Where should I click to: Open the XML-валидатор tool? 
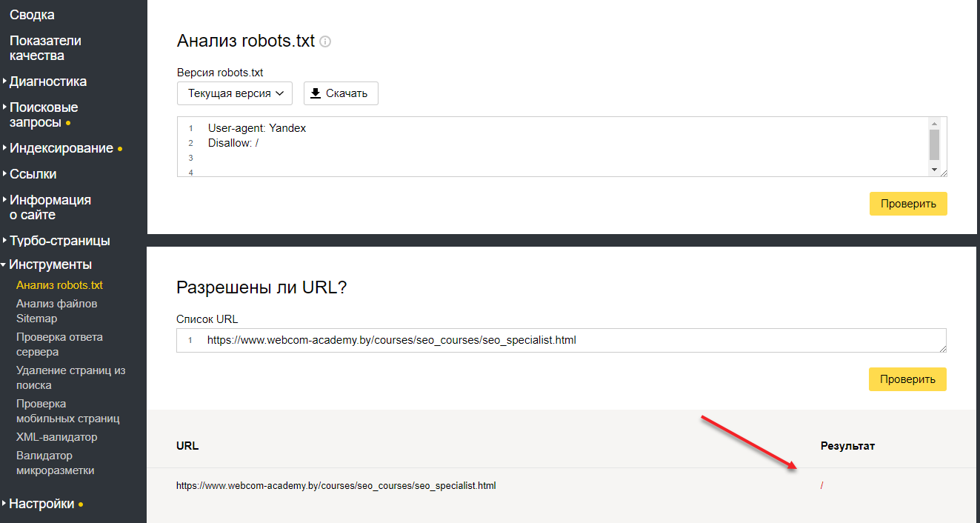point(56,437)
